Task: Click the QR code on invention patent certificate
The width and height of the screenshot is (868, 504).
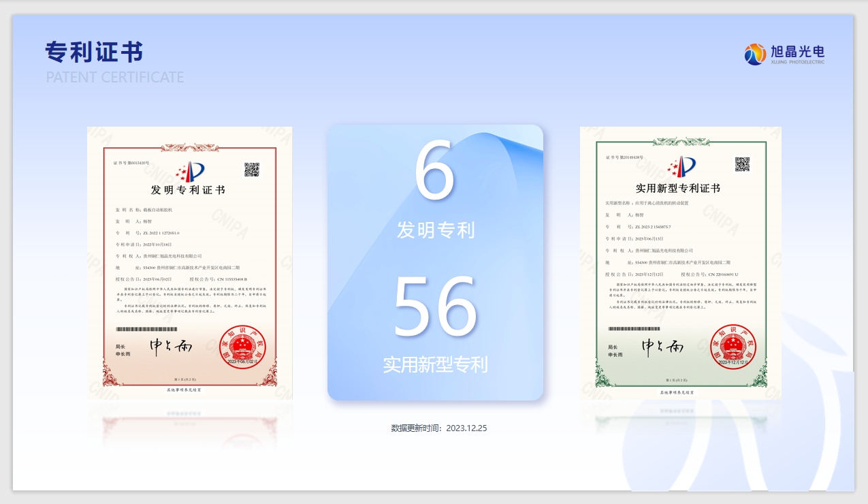Action: coord(252,170)
